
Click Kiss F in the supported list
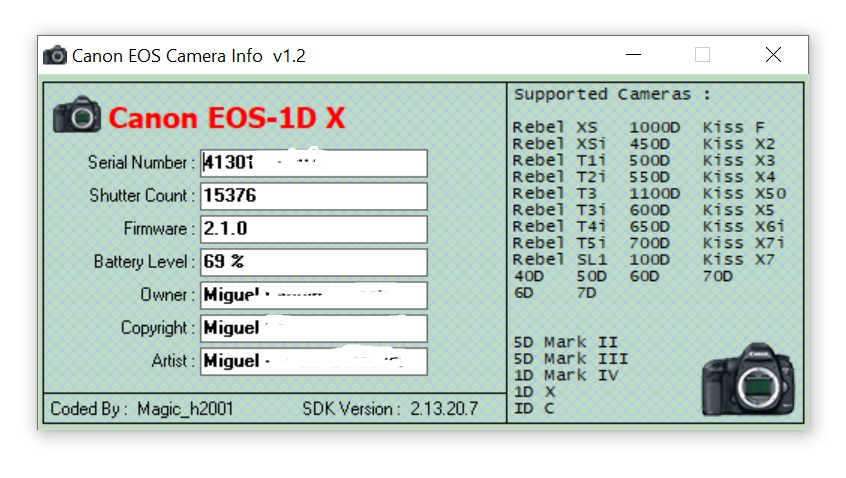point(734,127)
